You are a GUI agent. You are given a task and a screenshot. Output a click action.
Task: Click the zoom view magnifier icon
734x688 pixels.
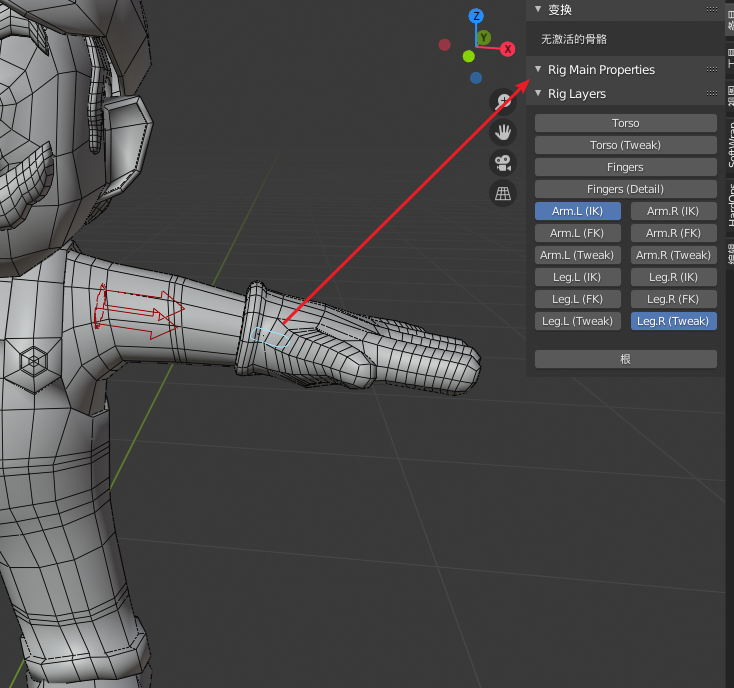point(503,102)
